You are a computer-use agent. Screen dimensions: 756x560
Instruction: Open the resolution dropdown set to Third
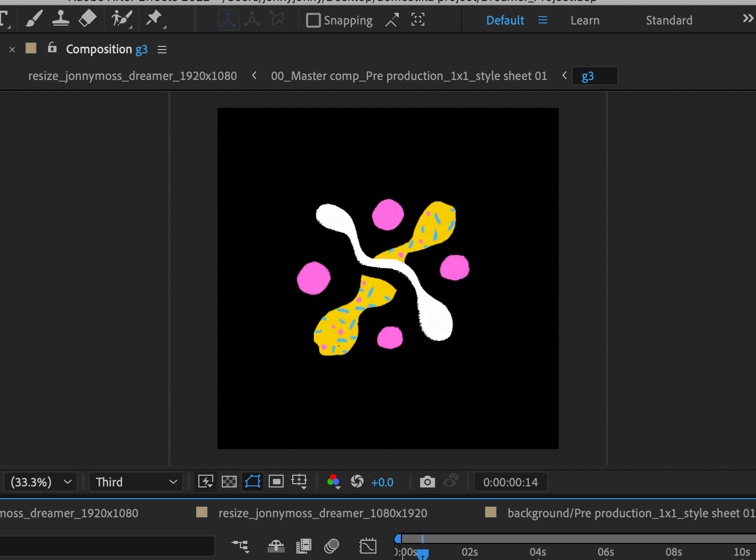(136, 482)
